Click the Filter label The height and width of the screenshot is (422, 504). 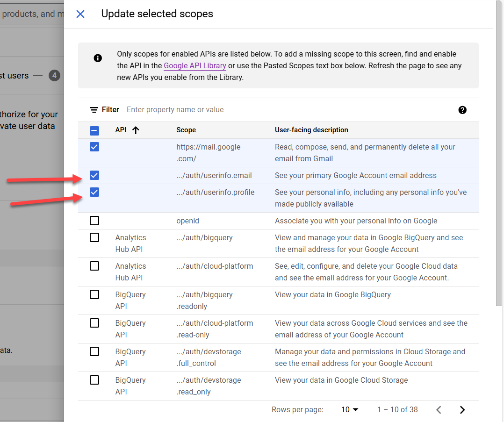(110, 110)
